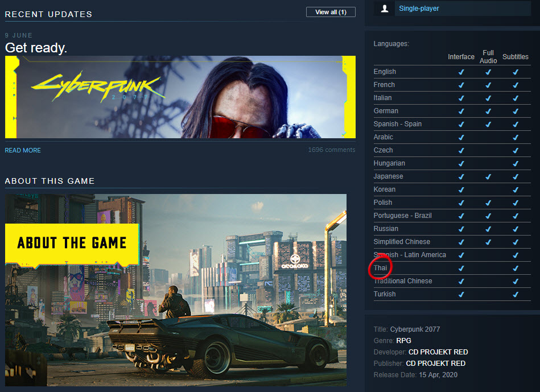Click Korean's Interface checkmark
The width and height of the screenshot is (540, 392).
pos(461,190)
